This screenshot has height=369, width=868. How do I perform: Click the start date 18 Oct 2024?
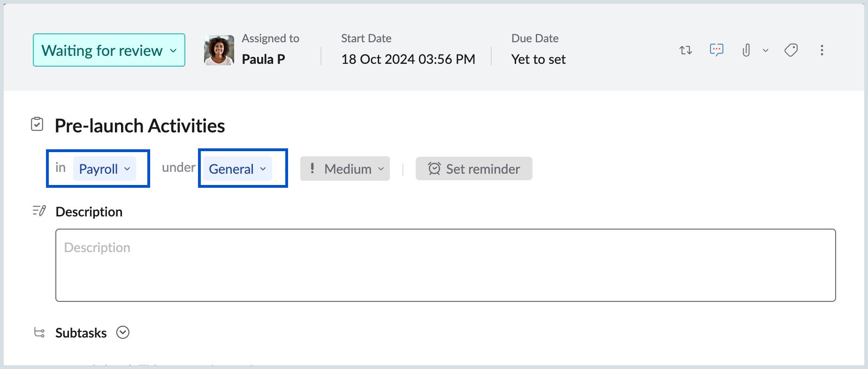[408, 59]
